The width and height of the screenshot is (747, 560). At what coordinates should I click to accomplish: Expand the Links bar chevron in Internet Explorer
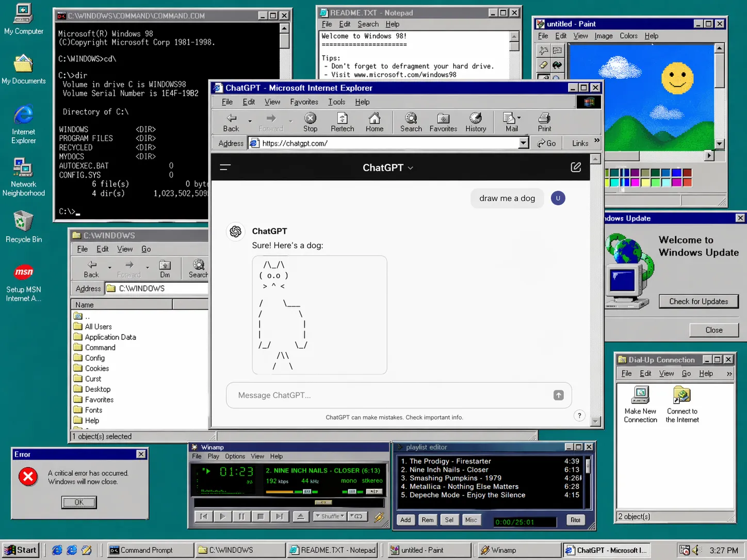click(x=597, y=141)
